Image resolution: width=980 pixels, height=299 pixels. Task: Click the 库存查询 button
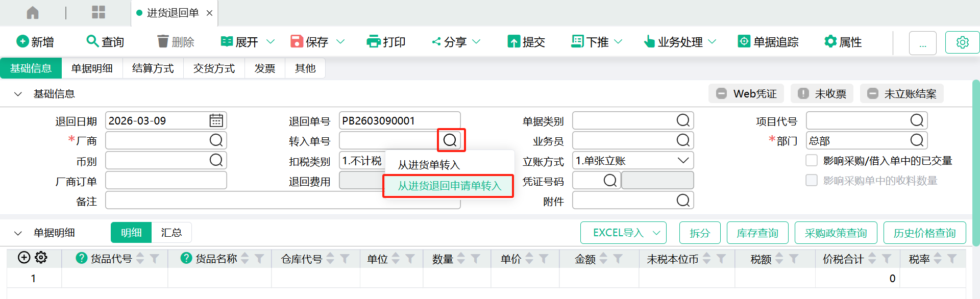click(x=757, y=233)
